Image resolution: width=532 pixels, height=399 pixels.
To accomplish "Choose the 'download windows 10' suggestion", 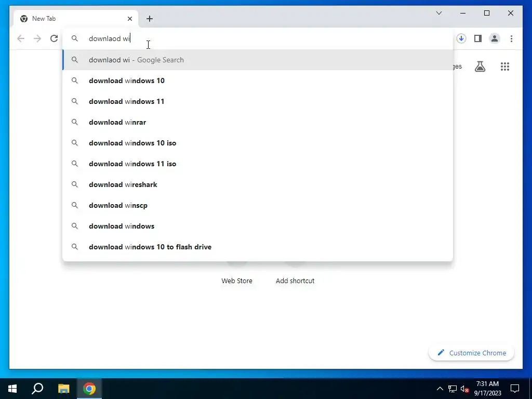I will coord(258,81).
